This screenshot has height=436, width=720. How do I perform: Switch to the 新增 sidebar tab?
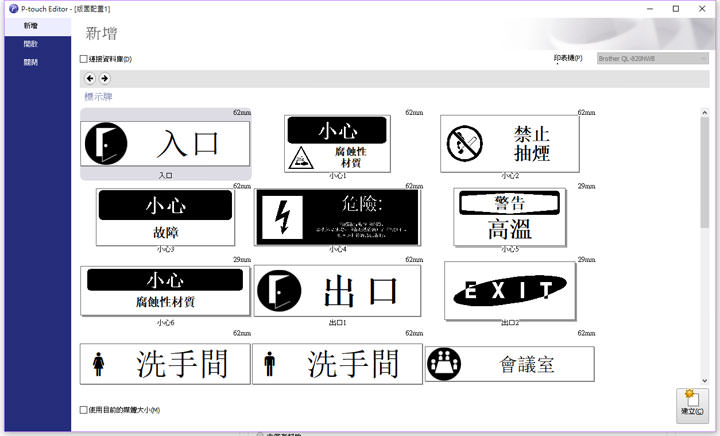click(x=31, y=25)
